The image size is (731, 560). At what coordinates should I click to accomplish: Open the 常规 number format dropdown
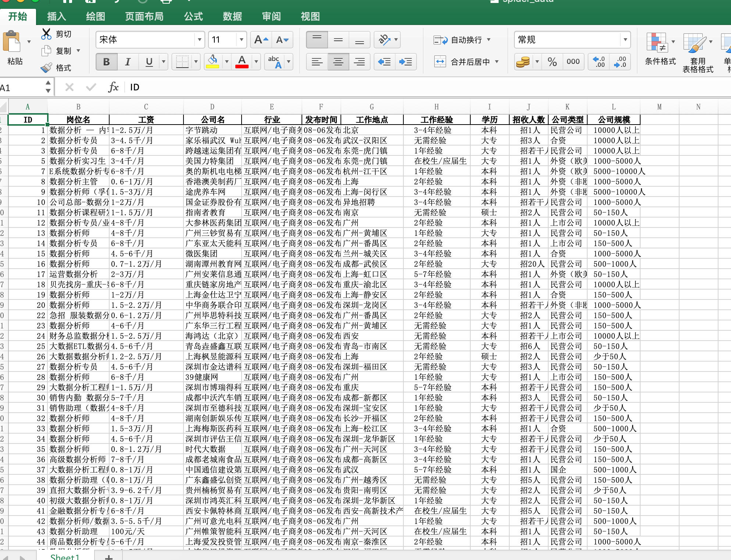tap(625, 39)
